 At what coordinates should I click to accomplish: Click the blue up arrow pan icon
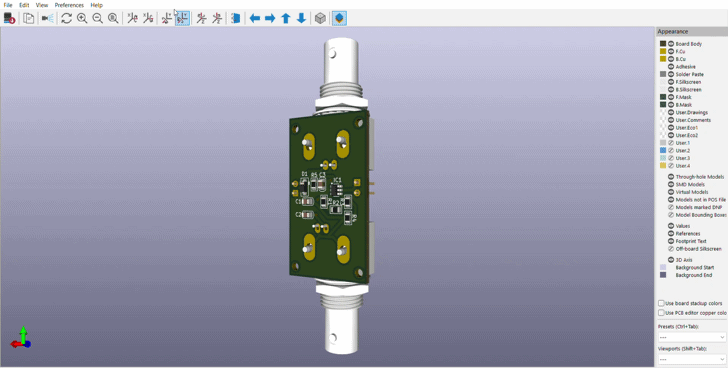pyautogui.click(x=286, y=18)
